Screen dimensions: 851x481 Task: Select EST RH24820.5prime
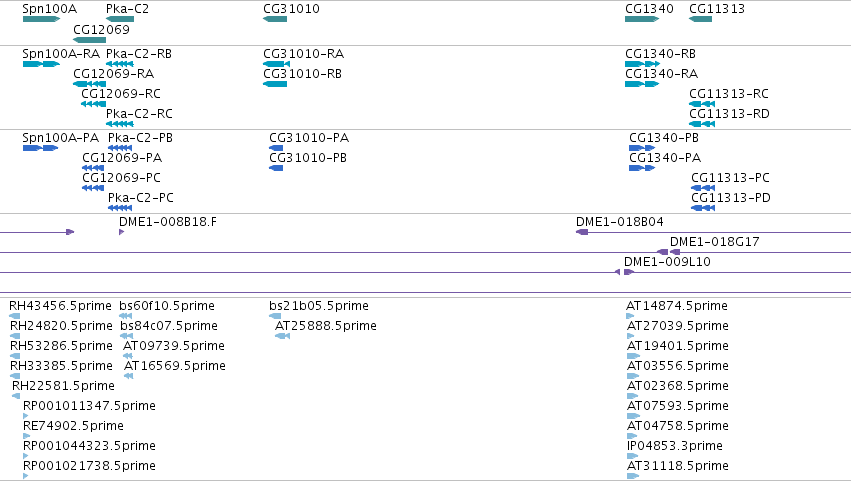61,326
